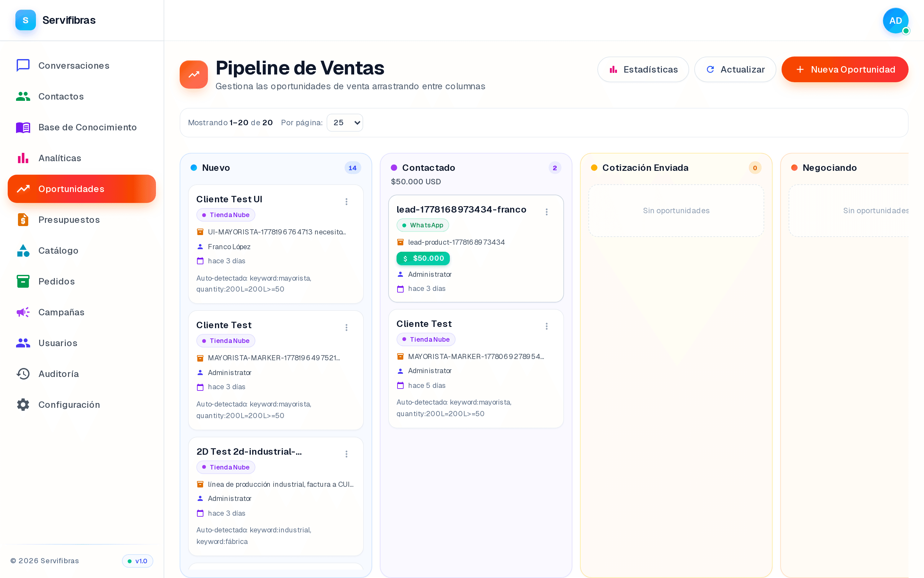The image size is (924, 578).
Task: Click the Servifibras S logo icon
Action: click(x=26, y=20)
